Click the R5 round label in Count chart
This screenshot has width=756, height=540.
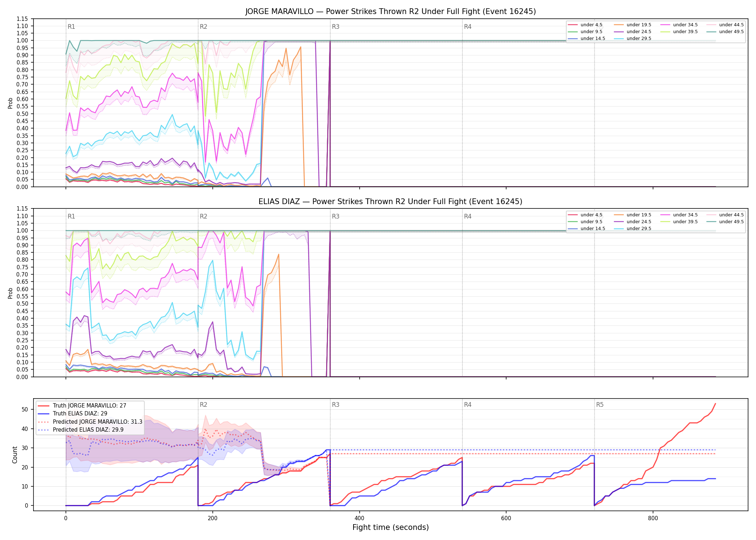point(600,405)
